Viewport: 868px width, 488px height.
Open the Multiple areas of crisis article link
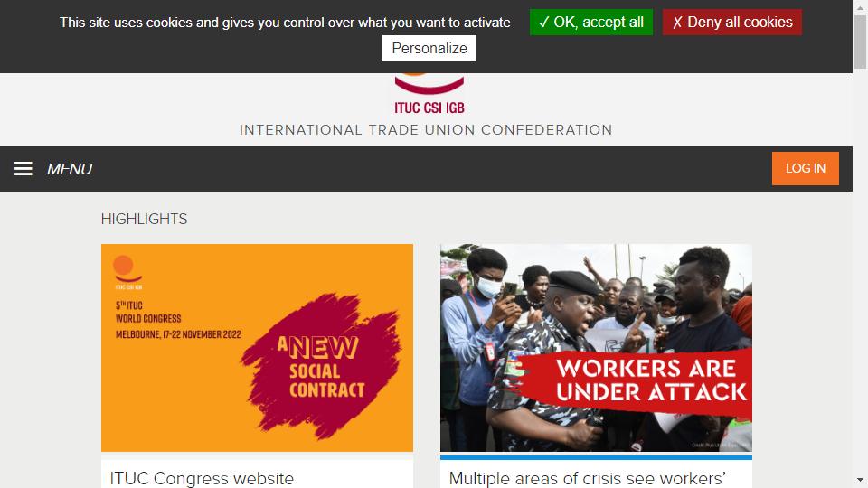pos(588,478)
